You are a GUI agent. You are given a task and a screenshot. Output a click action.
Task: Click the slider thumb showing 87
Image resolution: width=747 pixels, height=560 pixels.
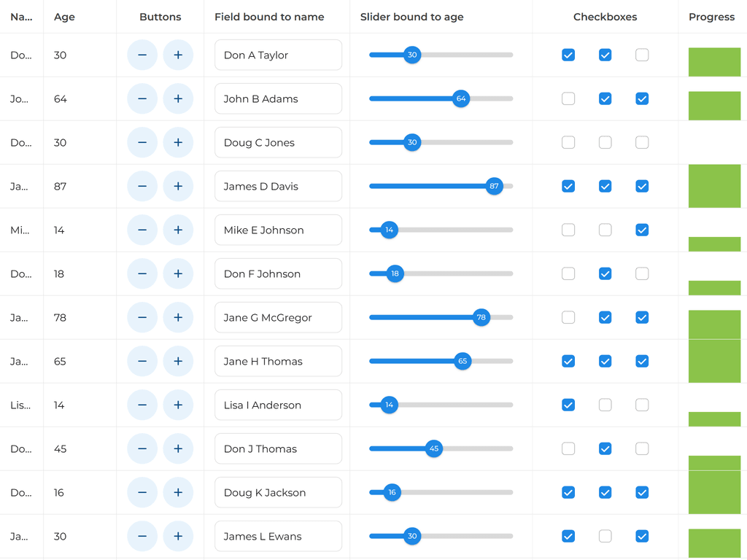point(495,186)
